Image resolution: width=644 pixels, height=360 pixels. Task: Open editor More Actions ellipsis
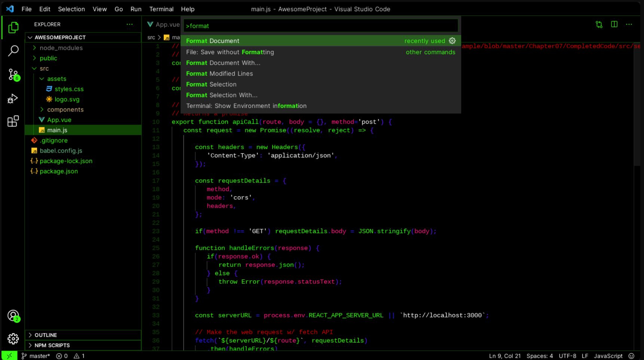tap(629, 24)
